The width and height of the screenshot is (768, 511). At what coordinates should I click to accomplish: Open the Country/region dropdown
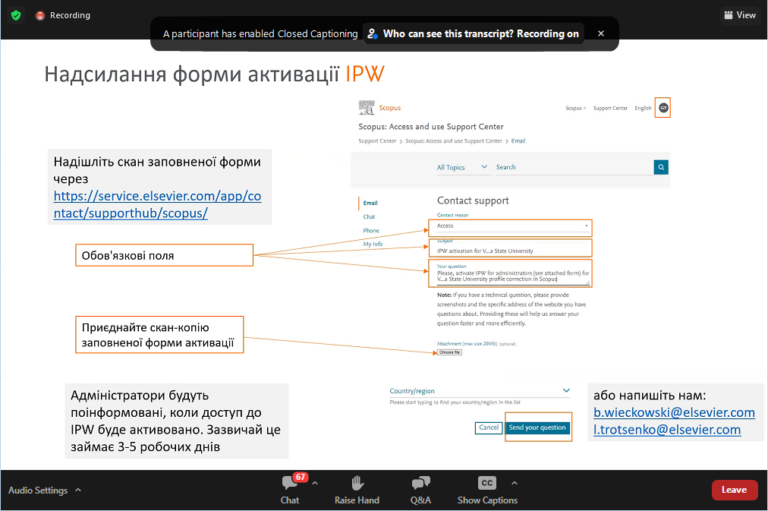tap(480, 391)
